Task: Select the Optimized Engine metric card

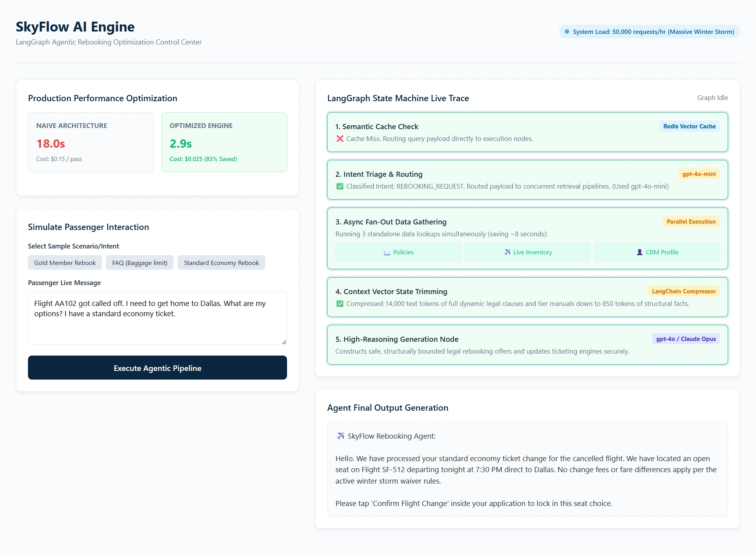Action: (x=224, y=142)
